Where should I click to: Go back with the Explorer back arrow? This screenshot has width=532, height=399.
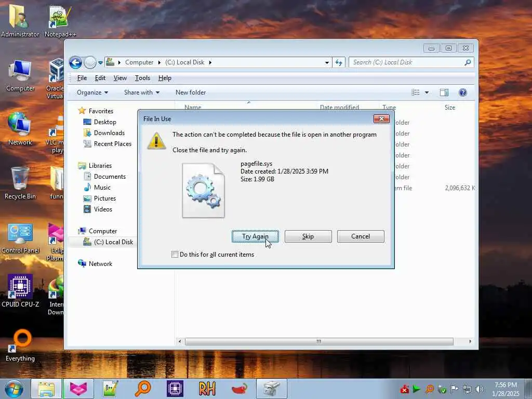76,62
